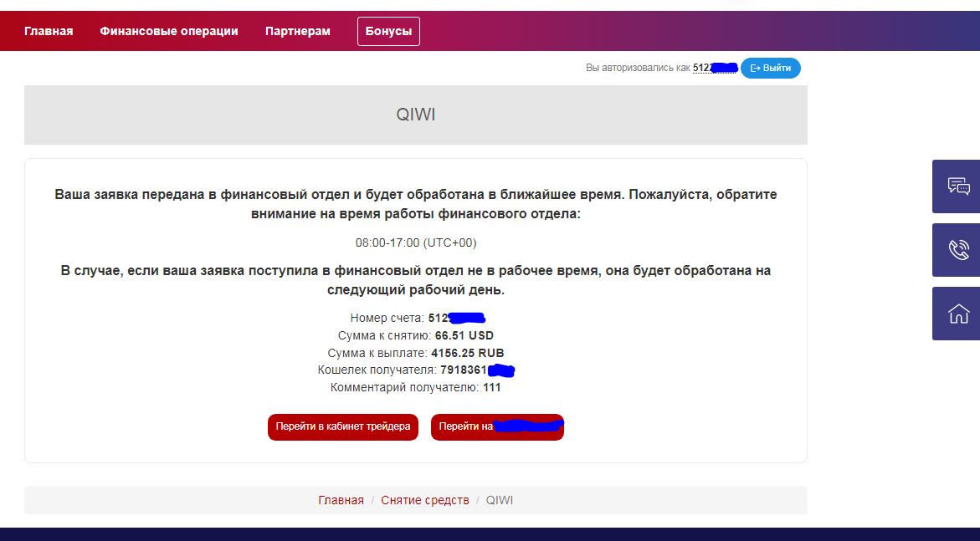Image resolution: width=980 pixels, height=541 pixels.
Task: Open the Финансовые операции menu
Action: coord(169,31)
